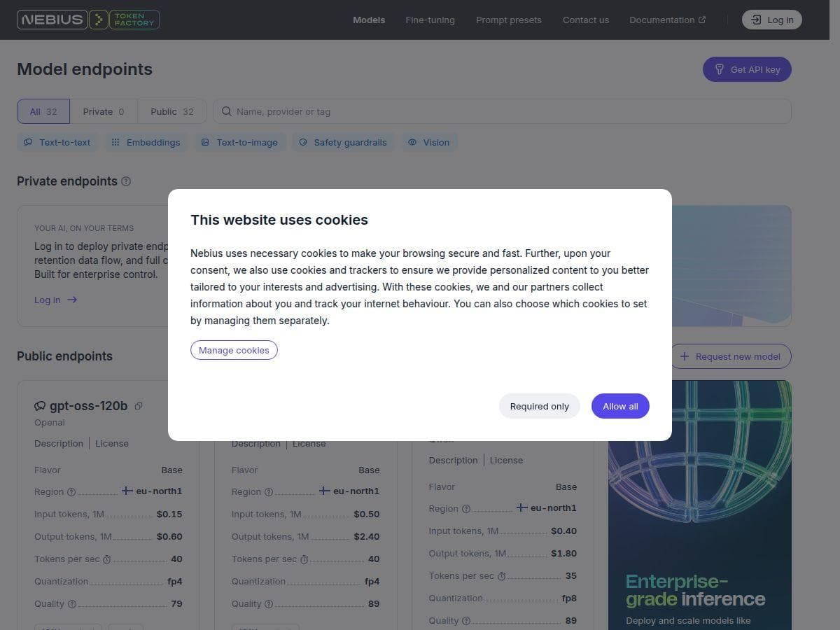The width and height of the screenshot is (840, 630).
Task: Select the Text-to-image picture icon filter
Action: [205, 142]
